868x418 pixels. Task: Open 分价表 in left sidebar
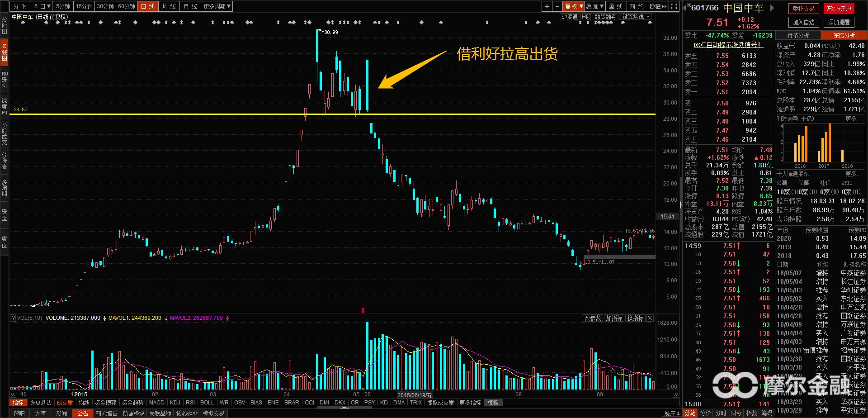pyautogui.click(x=5, y=161)
